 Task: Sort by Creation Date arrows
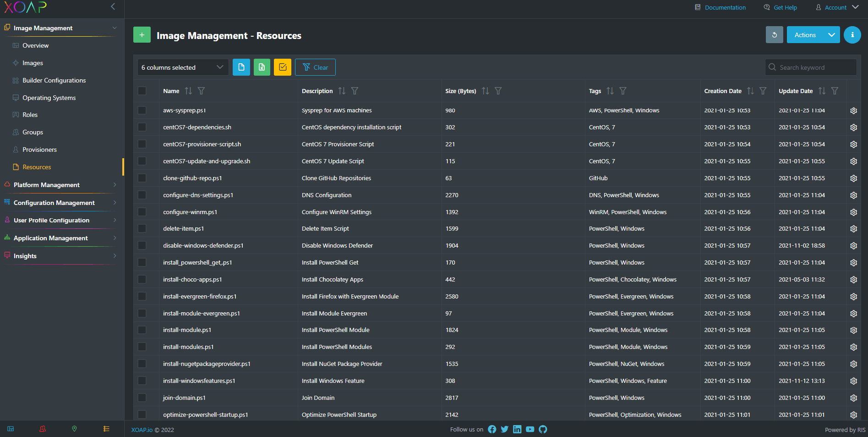coord(750,91)
